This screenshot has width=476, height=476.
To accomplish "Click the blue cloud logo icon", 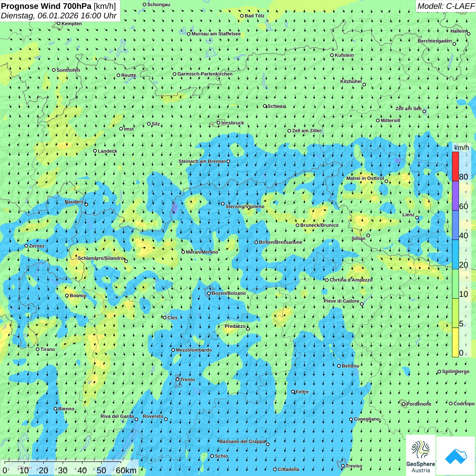I will (456, 456).
